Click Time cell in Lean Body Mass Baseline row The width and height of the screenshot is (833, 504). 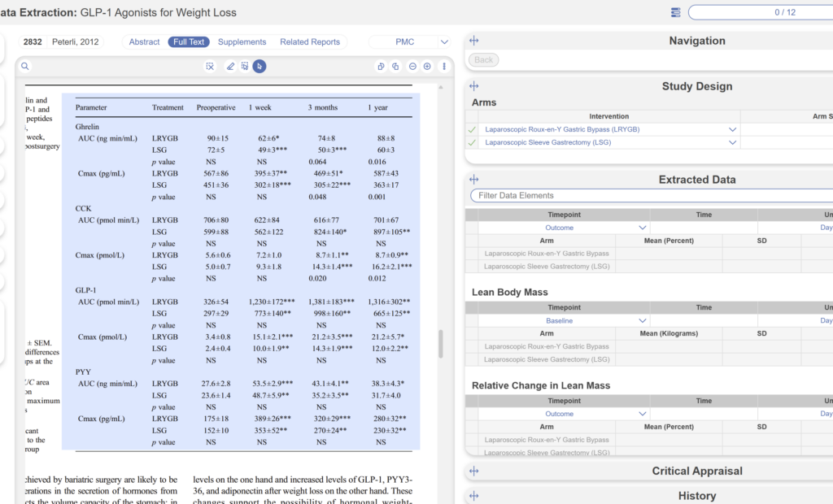coord(704,321)
